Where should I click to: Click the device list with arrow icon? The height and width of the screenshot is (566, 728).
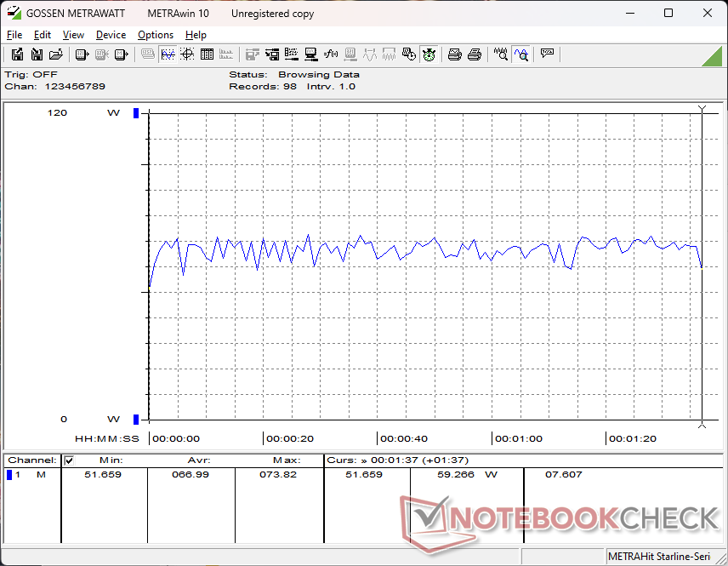pyautogui.click(x=272, y=54)
